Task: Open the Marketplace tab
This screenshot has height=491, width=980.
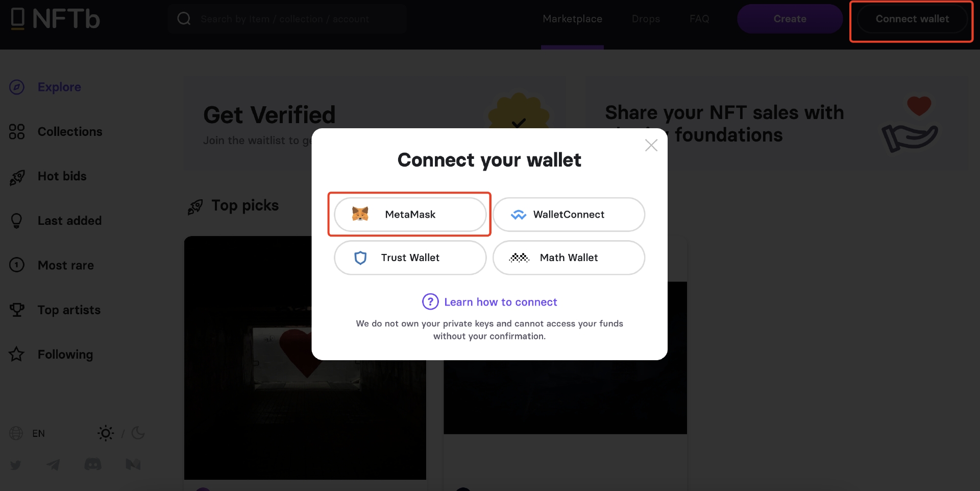Action: click(572, 19)
